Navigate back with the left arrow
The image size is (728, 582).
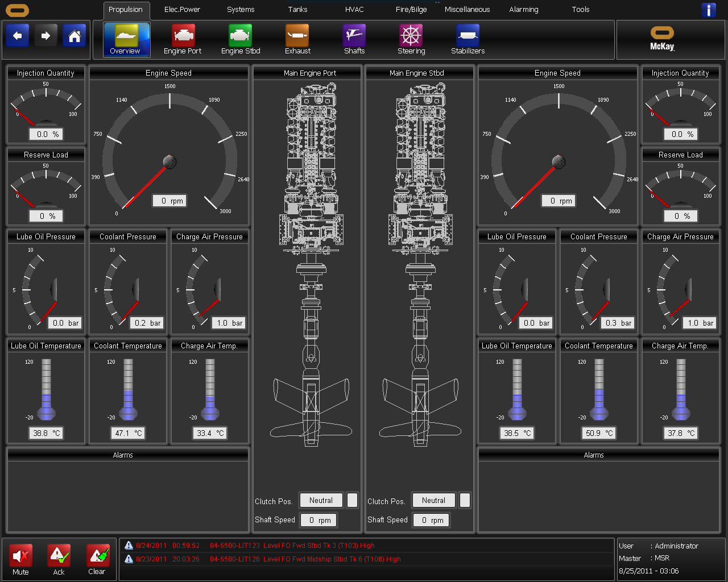17,35
